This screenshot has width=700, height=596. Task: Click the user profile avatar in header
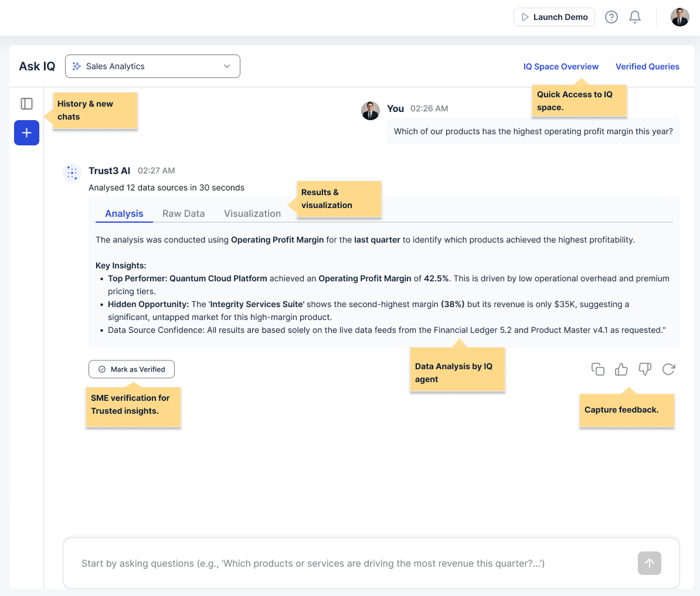tap(679, 17)
